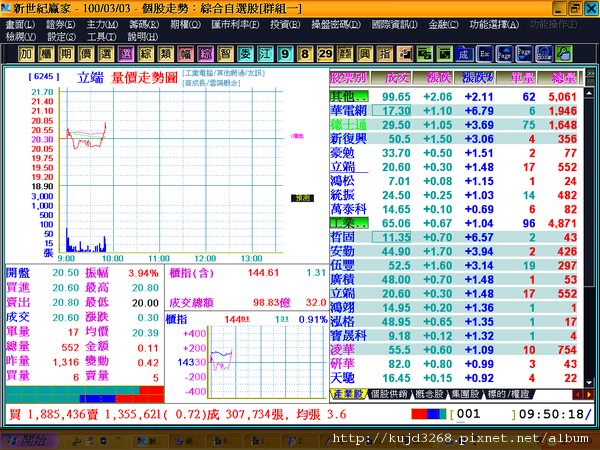Screen dimensions: 600x450
Task: Switch to the 產業股 tab
Action: pos(348,394)
